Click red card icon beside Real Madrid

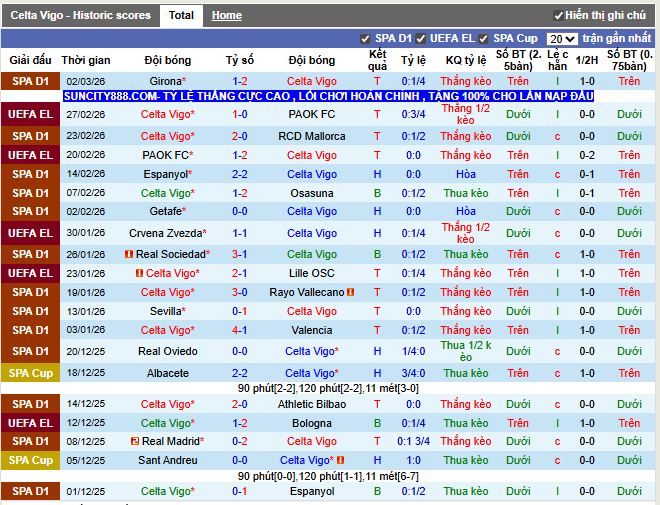click(135, 441)
